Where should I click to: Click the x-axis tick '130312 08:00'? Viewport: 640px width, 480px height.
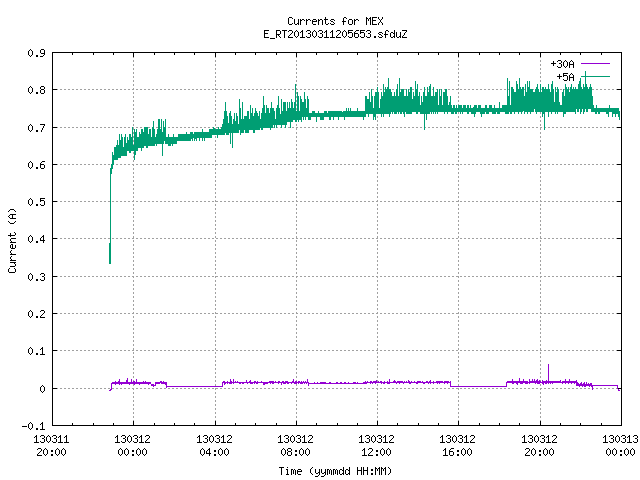pos(296,446)
